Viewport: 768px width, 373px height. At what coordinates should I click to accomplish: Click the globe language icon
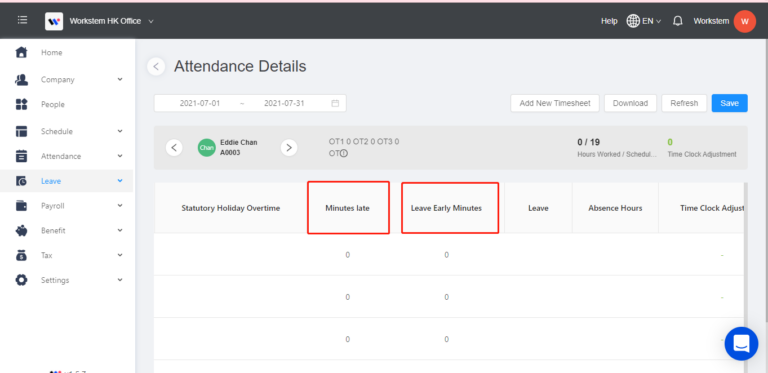pyautogui.click(x=633, y=21)
